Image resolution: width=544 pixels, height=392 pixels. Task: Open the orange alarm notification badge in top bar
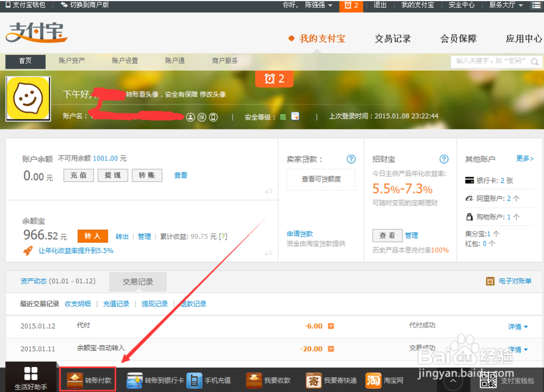(351, 5)
